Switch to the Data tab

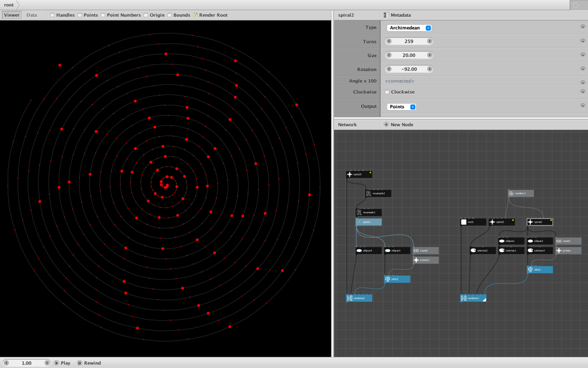point(32,15)
